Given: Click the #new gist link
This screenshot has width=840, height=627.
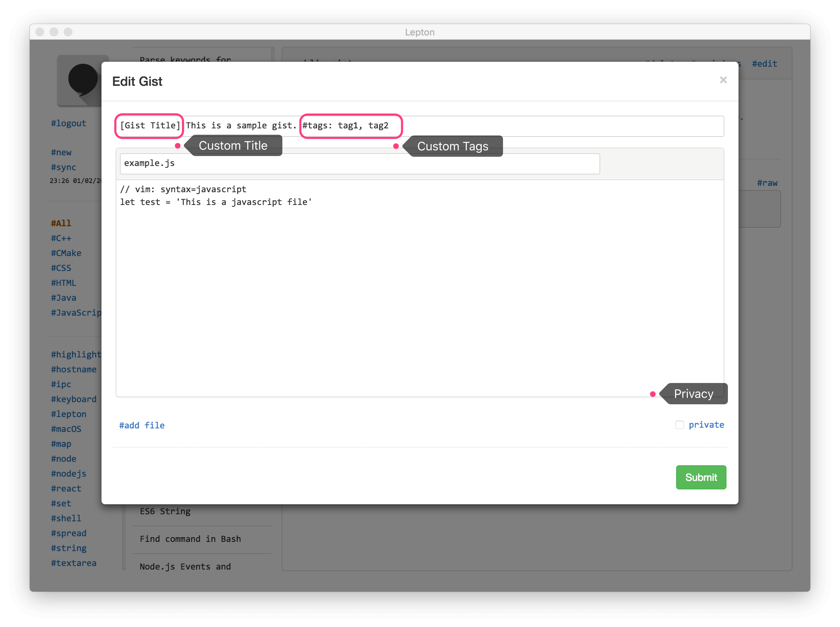Looking at the screenshot, I should 61,152.
